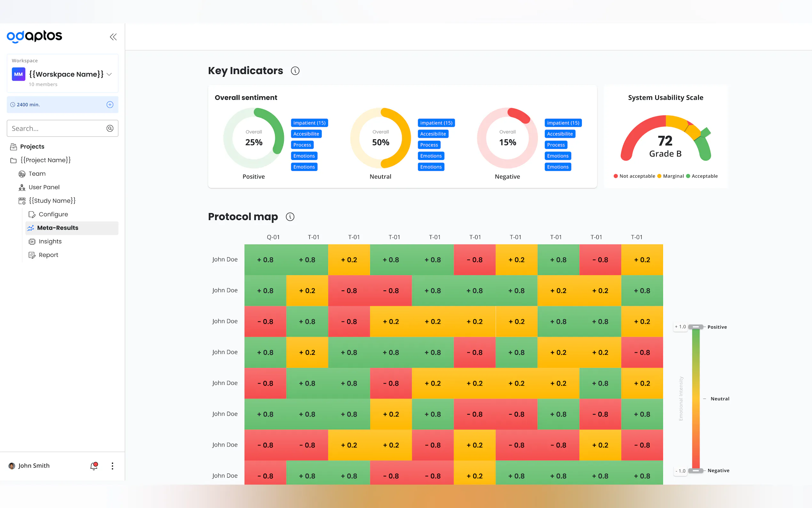812x508 pixels.
Task: Click the add minutes plus icon
Action: pos(110,105)
